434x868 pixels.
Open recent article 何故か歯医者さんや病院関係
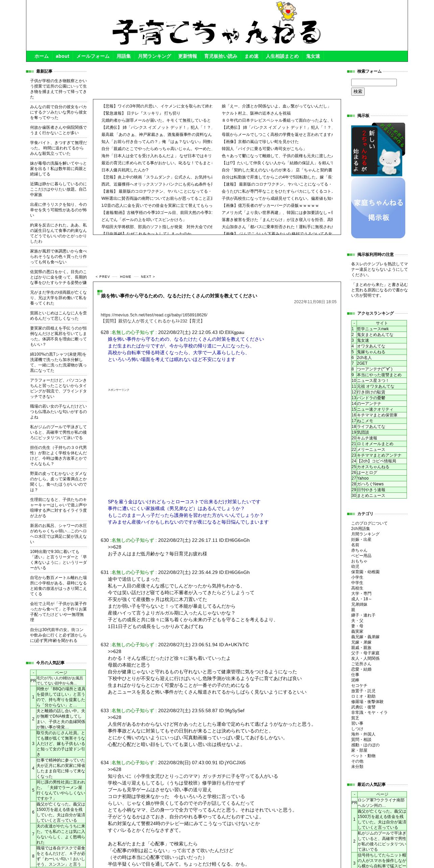point(58,130)
